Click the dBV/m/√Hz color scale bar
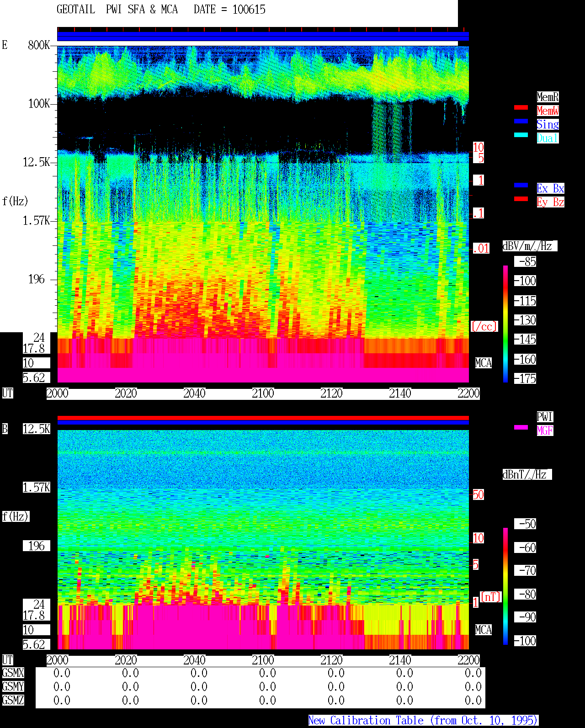 [x=505, y=324]
